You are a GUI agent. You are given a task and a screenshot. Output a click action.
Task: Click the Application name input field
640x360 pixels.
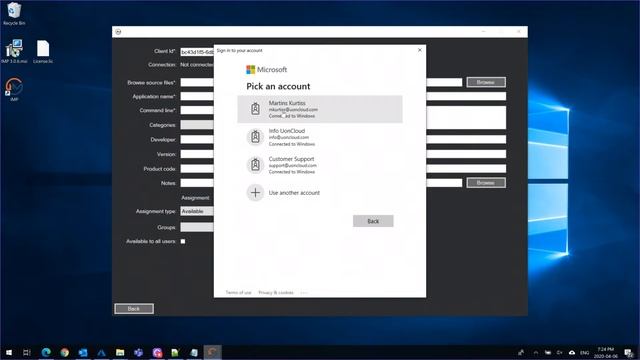343,96
